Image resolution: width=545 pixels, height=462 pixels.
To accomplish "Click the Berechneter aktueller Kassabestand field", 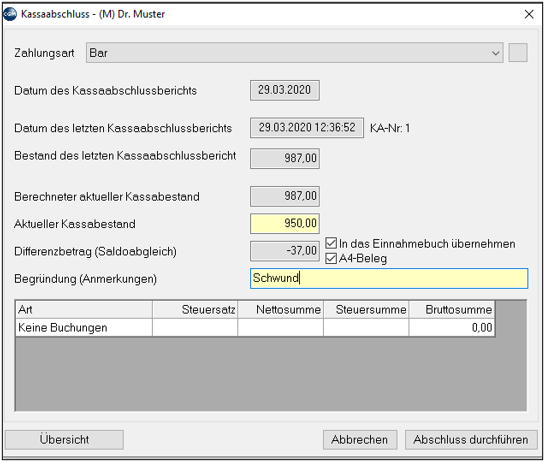I will pos(285,196).
